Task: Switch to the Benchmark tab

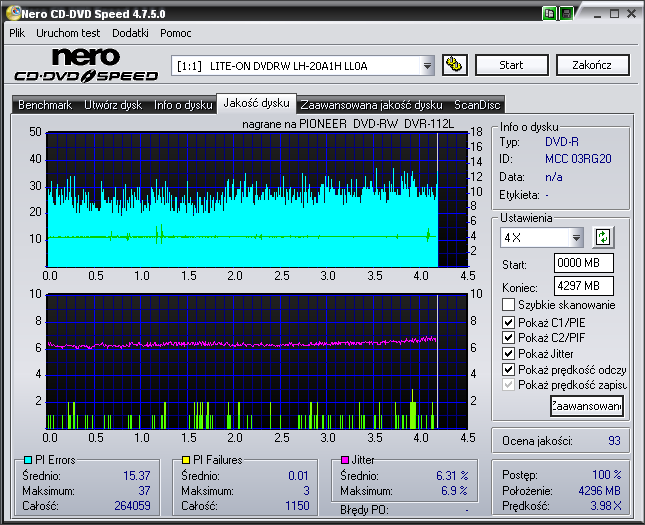Action: 45,105
